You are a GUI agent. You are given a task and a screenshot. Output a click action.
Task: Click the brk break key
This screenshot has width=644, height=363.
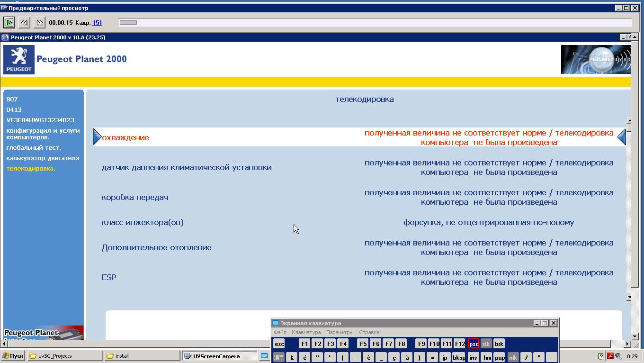click(x=499, y=344)
